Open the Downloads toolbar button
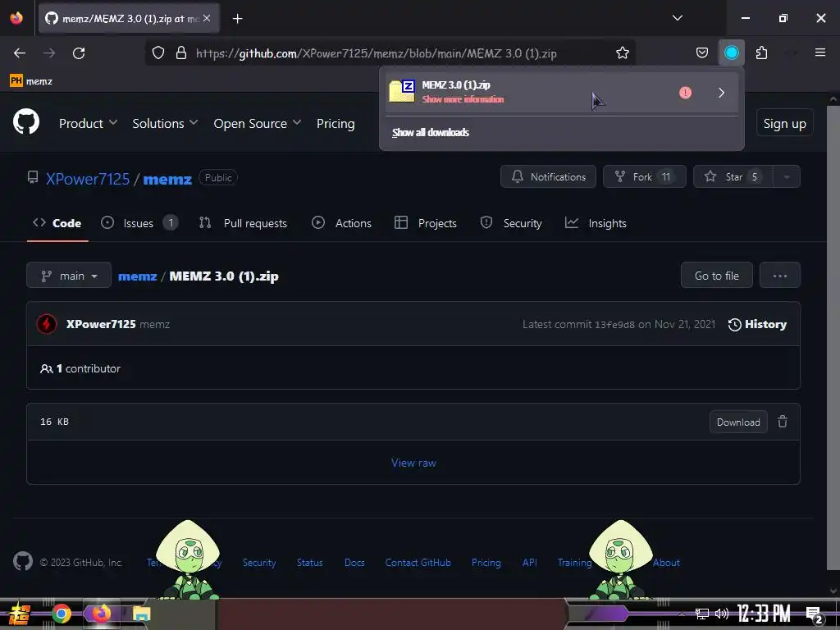Image resolution: width=840 pixels, height=630 pixels. [731, 53]
